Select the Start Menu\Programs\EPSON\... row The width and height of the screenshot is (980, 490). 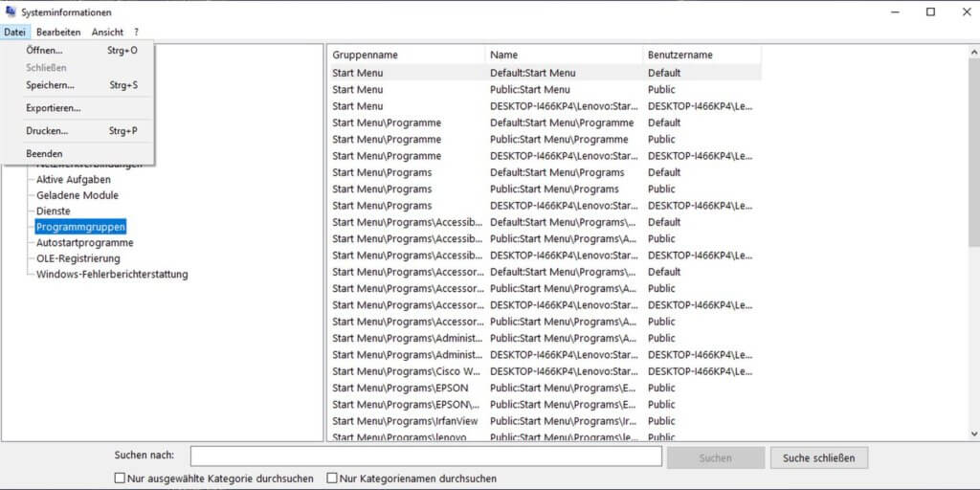(x=545, y=405)
